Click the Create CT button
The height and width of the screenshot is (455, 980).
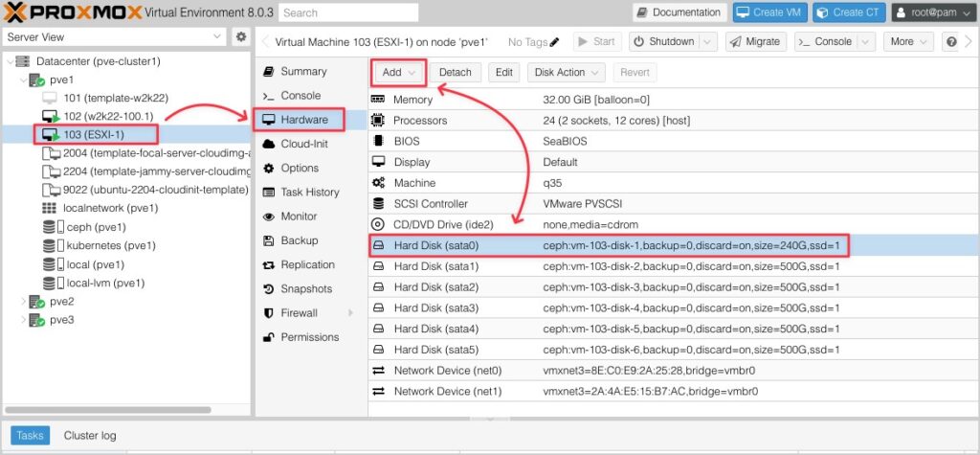850,12
